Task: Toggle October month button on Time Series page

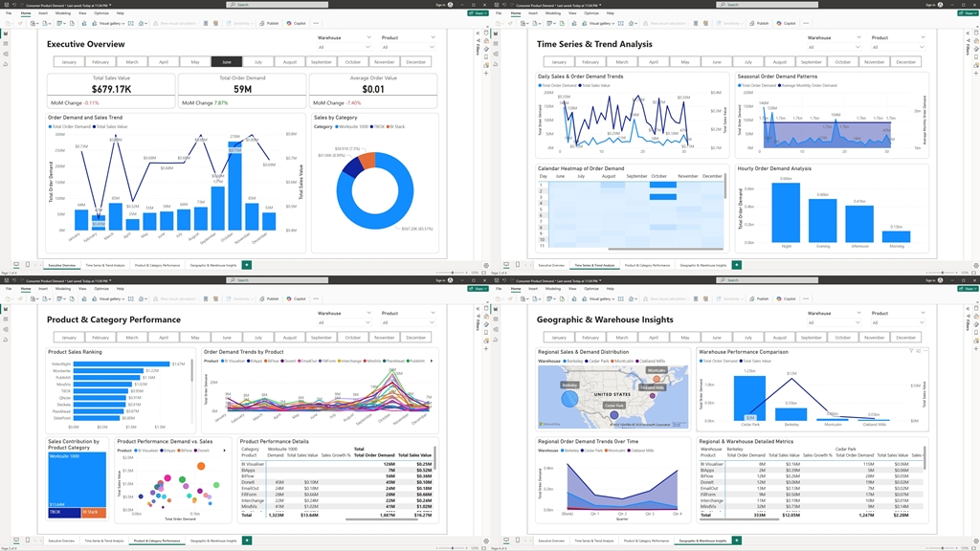Action: [842, 61]
